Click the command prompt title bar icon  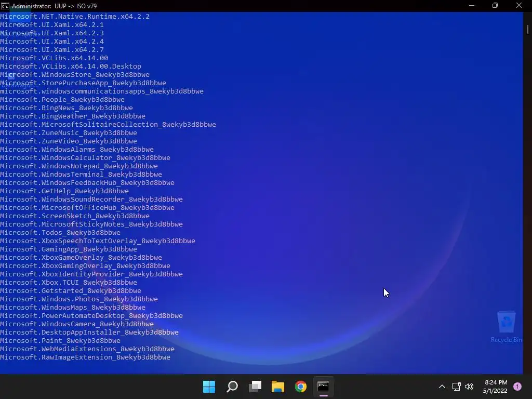5,6
